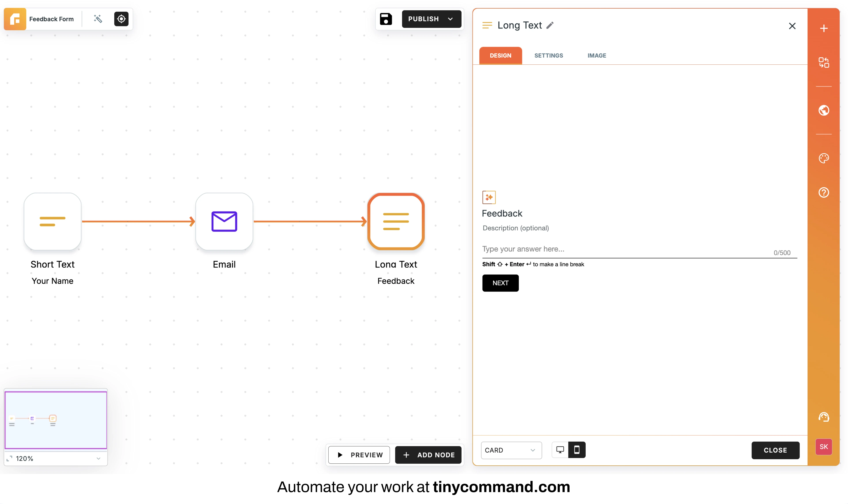Click the recenter target icon next to wand
The height and width of the screenshot is (504, 848).
[x=121, y=19]
